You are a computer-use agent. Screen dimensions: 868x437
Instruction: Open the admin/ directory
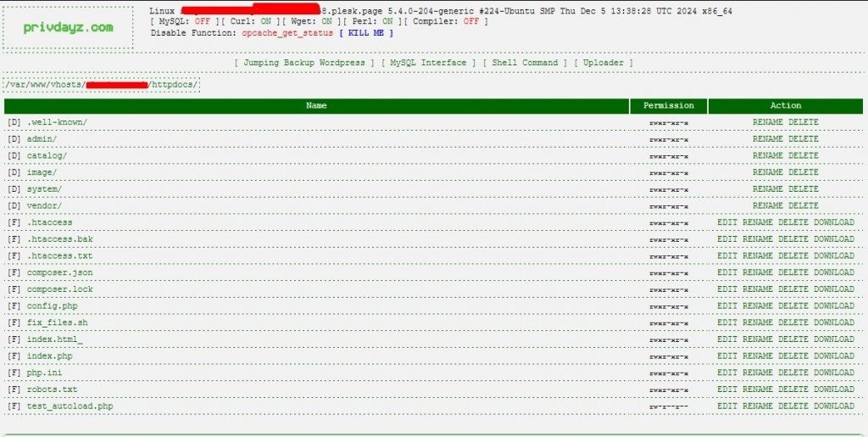(x=42, y=139)
